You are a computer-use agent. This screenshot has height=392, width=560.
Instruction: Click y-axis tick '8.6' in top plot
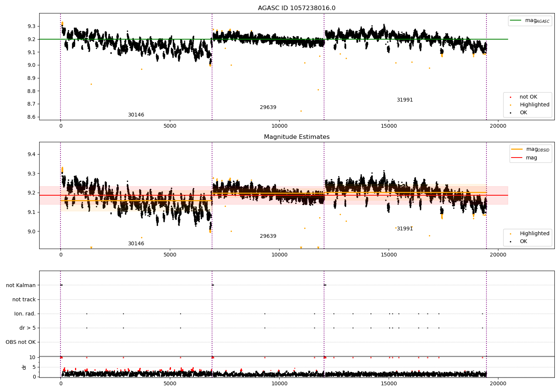pyautogui.click(x=31, y=117)
